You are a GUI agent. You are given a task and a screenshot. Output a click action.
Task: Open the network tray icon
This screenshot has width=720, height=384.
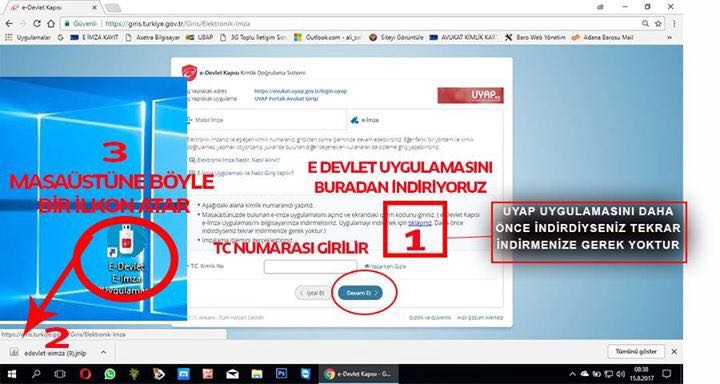coord(608,374)
